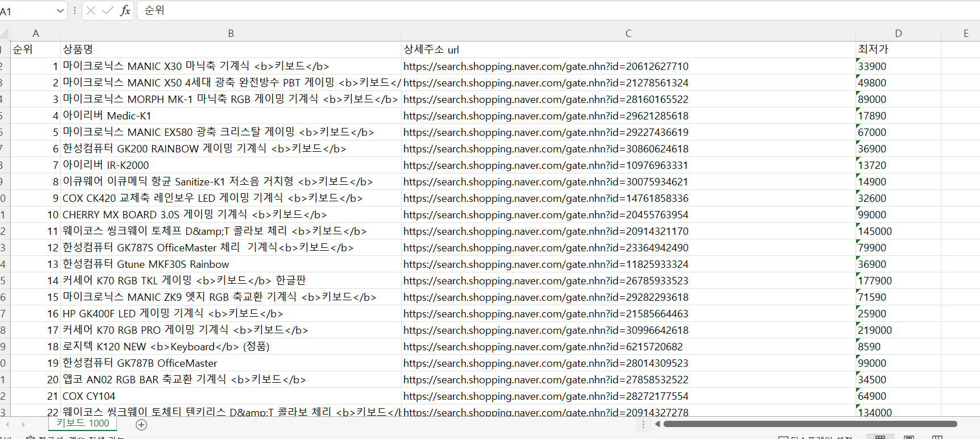This screenshot has width=980, height=439.
Task: Select the MANIC EX580 광축 크리스탈 cell
Action: [231, 132]
